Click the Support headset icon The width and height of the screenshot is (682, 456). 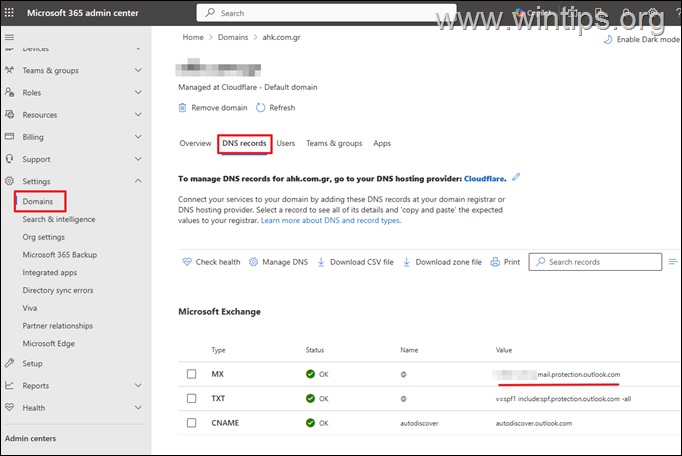(9, 158)
